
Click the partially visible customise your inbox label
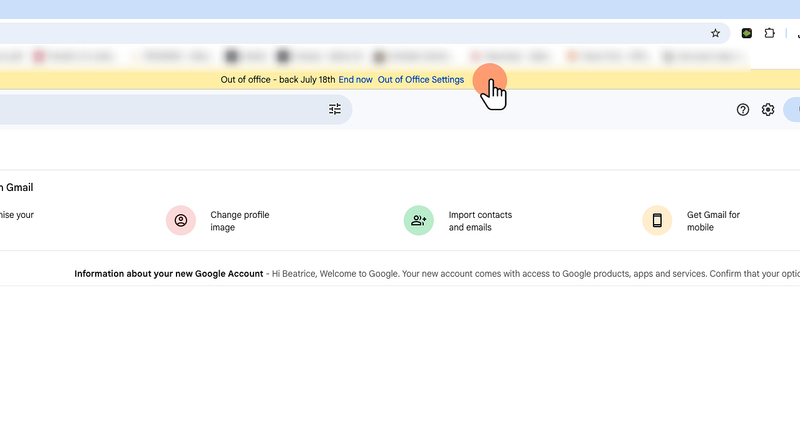pyautogui.click(x=17, y=215)
